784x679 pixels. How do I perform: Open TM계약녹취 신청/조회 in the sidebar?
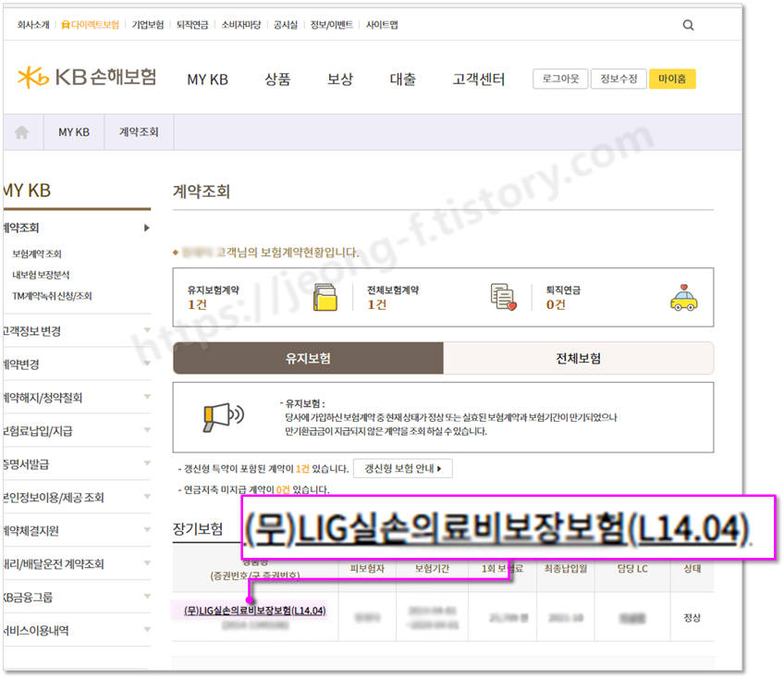pos(52,296)
